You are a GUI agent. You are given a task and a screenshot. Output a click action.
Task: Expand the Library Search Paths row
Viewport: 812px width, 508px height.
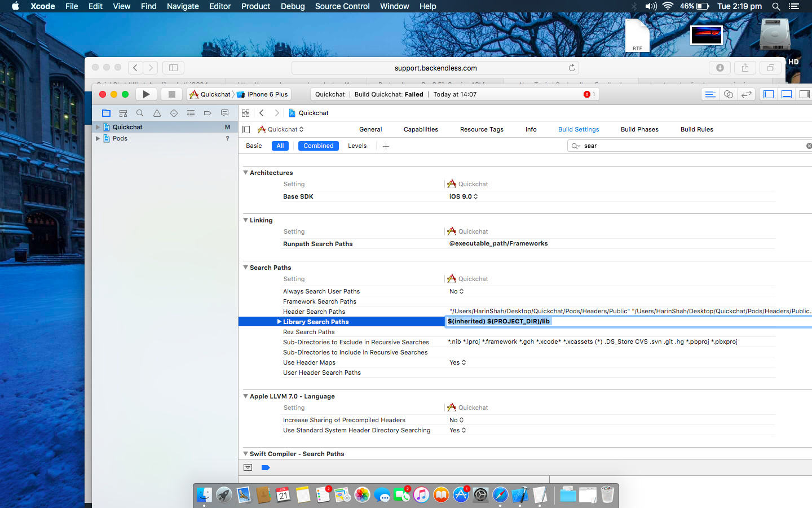point(279,322)
